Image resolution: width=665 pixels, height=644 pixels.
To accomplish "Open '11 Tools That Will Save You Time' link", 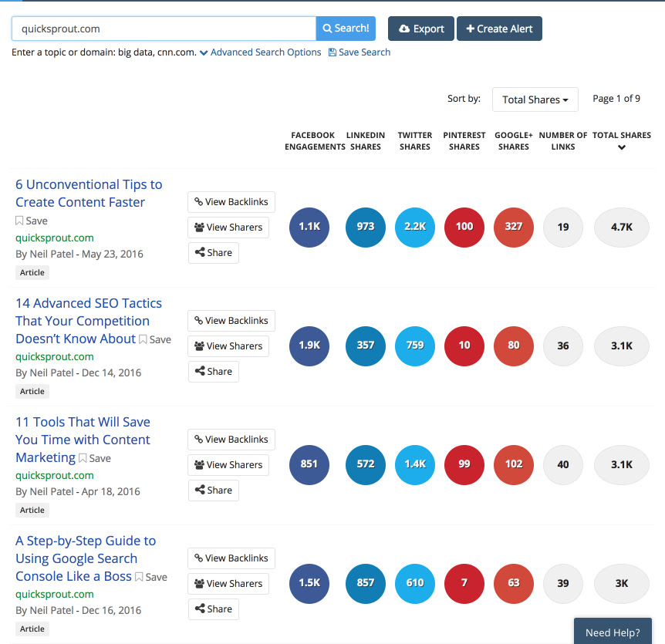I will [x=83, y=440].
